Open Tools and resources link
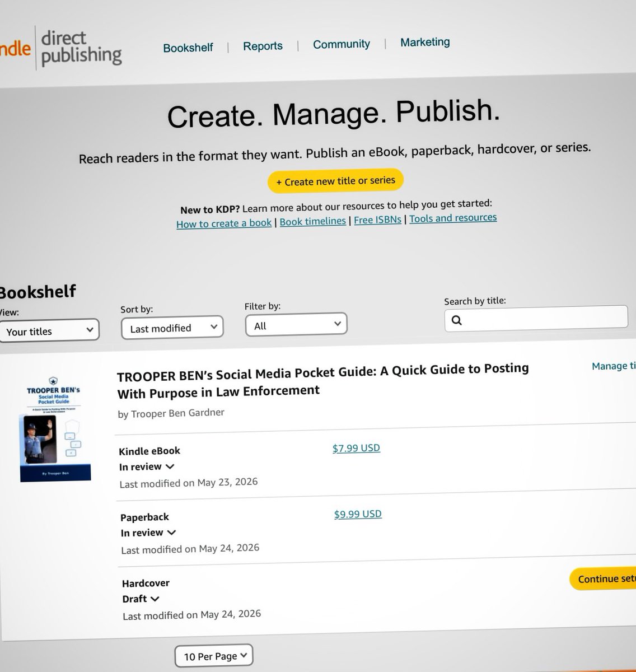 (453, 218)
